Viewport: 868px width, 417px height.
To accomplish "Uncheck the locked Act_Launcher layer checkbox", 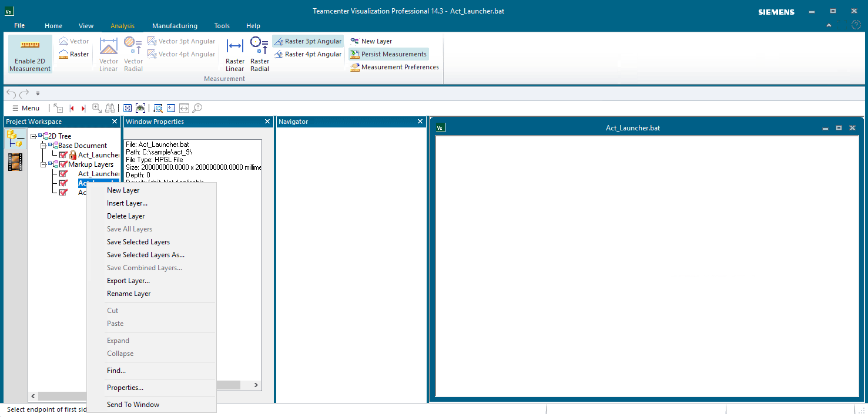I will pyautogui.click(x=63, y=154).
